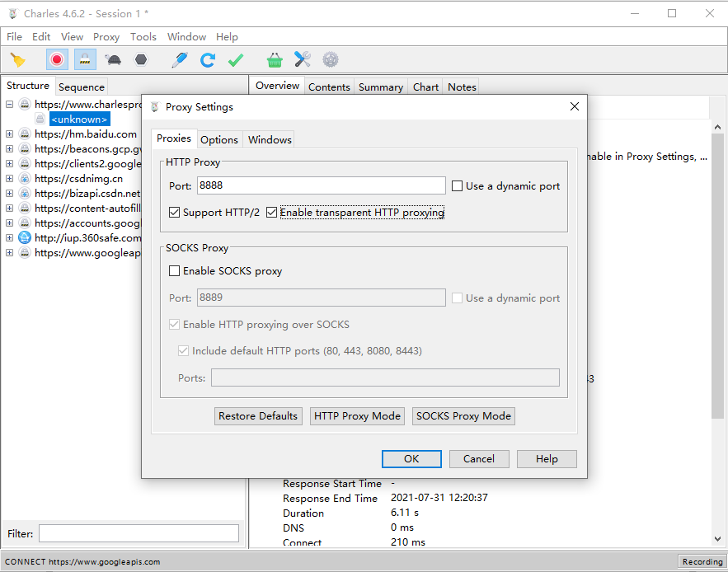Screen dimensions: 728x572
Task: Open the Tools wrench icon
Action: click(303, 59)
